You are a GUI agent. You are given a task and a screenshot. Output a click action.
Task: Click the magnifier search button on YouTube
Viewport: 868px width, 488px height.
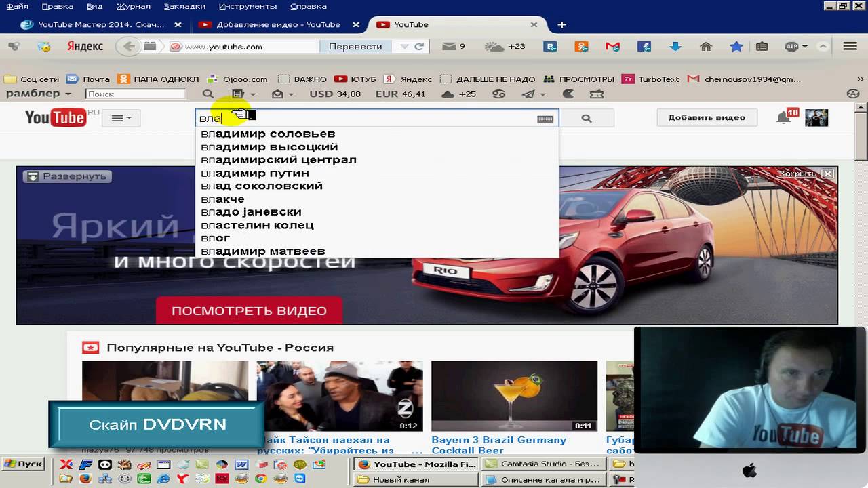click(x=587, y=118)
